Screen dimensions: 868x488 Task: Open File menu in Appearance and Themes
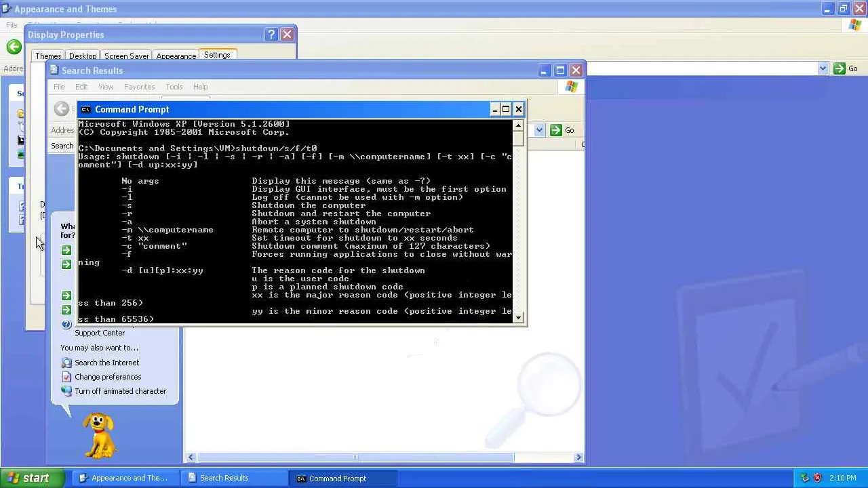coord(12,25)
